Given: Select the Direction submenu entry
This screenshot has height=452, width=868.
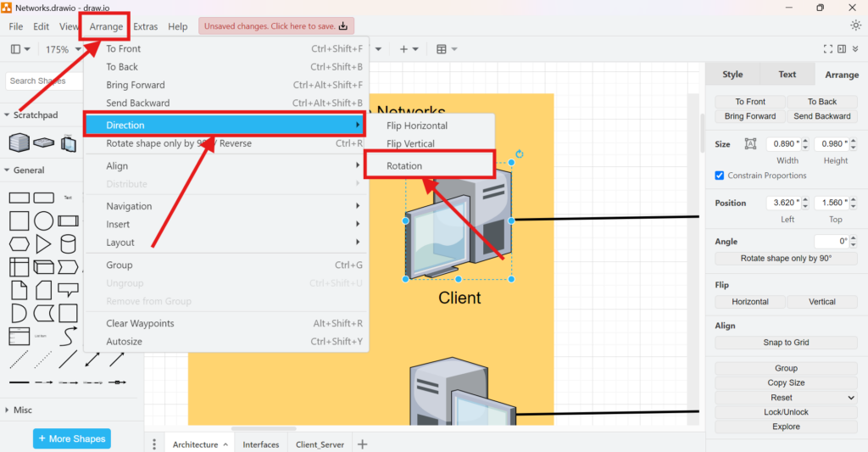Looking at the screenshot, I should point(225,126).
